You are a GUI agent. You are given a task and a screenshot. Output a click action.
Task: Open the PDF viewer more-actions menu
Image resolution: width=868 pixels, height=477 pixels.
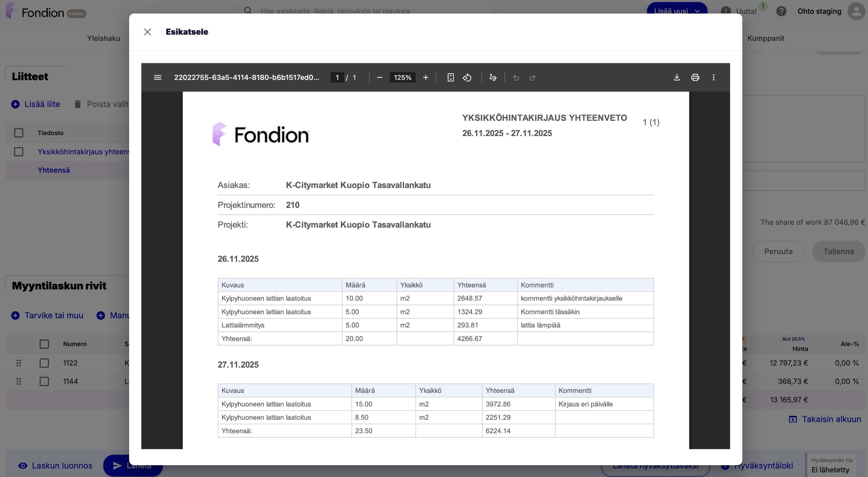click(713, 77)
